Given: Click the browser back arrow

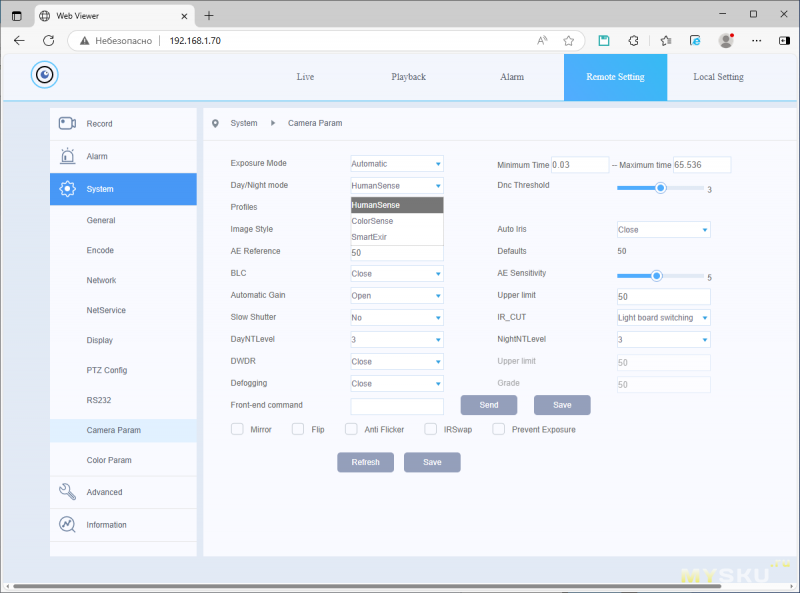Looking at the screenshot, I should [x=19, y=40].
